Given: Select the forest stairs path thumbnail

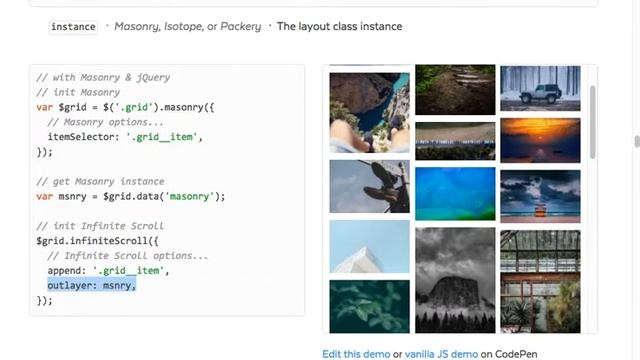Looking at the screenshot, I should [x=455, y=89].
